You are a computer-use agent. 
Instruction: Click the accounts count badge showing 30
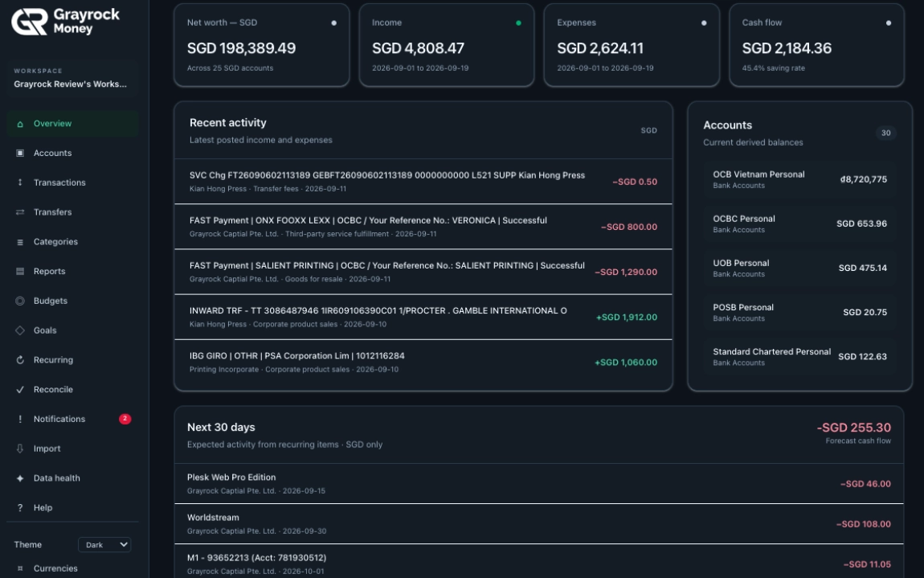(x=885, y=133)
